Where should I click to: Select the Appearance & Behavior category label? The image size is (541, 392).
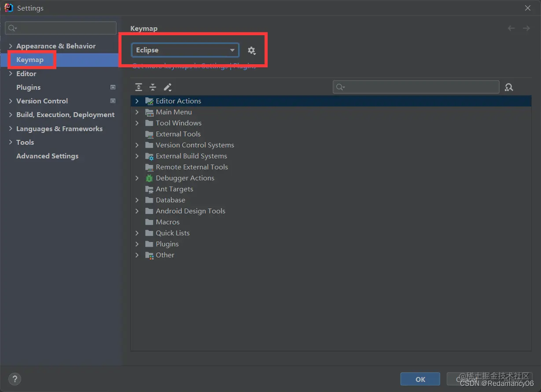click(56, 46)
